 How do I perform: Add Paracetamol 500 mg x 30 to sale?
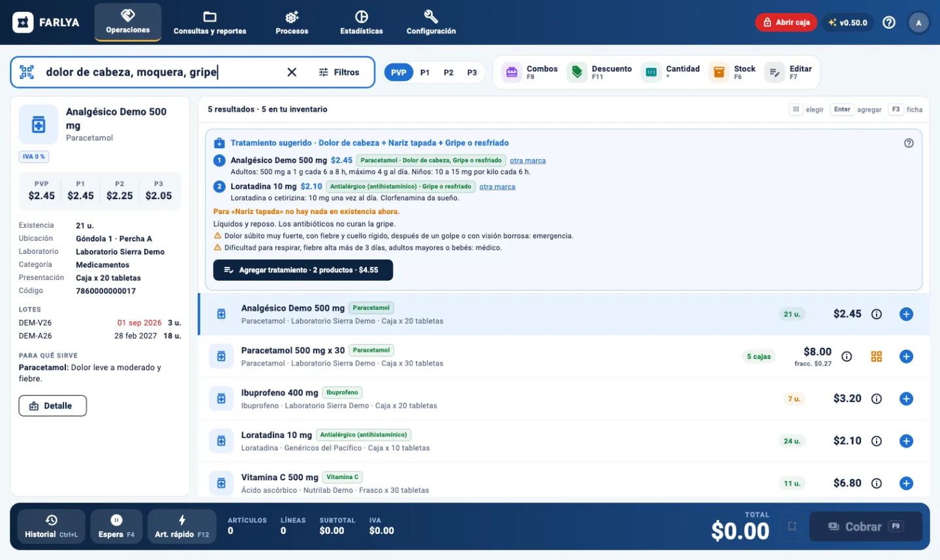point(906,356)
